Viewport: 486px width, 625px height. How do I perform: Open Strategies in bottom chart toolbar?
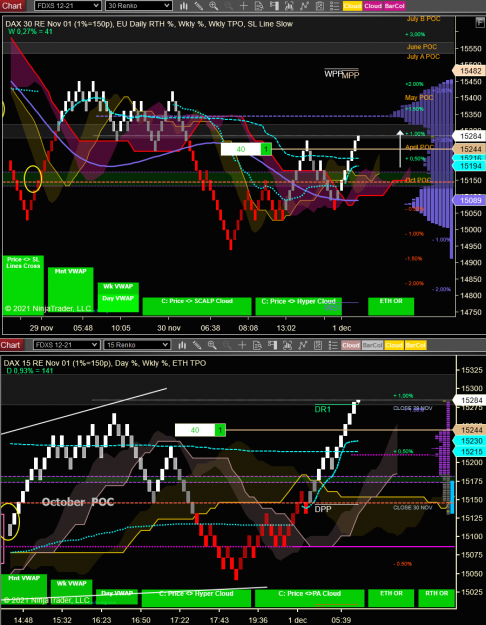[x=318, y=345]
